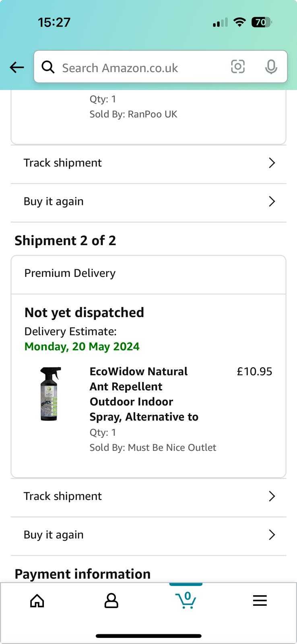This screenshot has height=644, width=297.
Task: Tap Sold By Must Be Nice Outlet
Action: pos(153,448)
